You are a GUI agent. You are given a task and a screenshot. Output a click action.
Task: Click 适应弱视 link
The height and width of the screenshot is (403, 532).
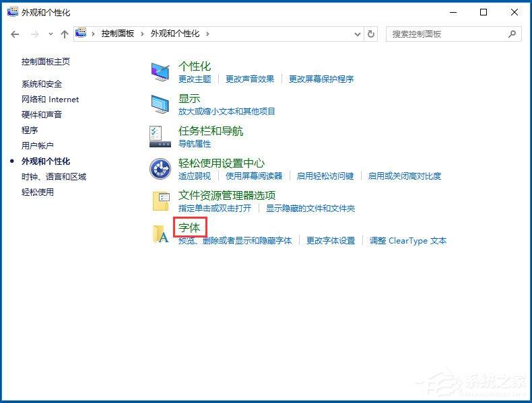(x=195, y=176)
